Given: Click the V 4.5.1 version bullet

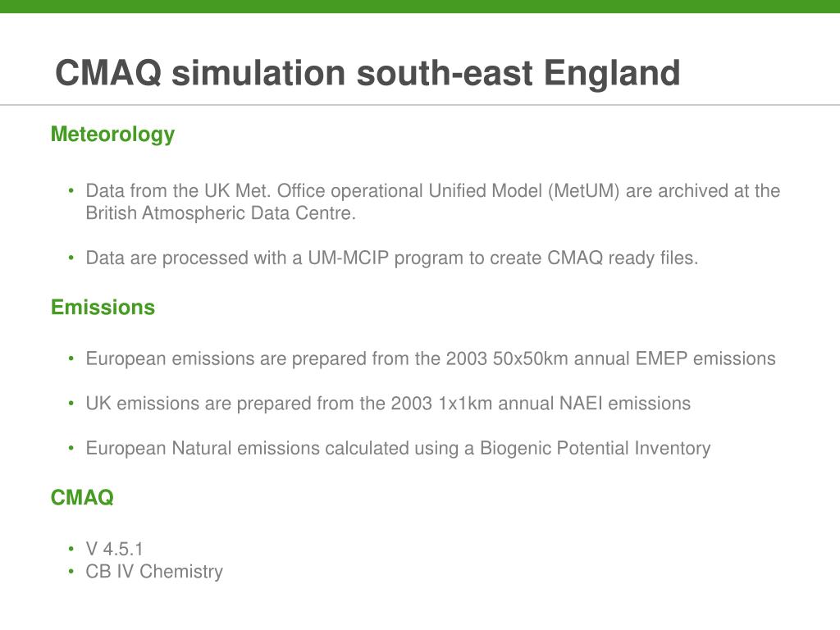Looking at the screenshot, I should pos(114,549).
